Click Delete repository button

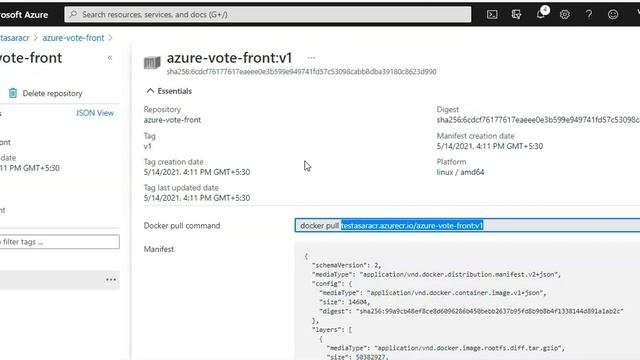click(x=45, y=93)
